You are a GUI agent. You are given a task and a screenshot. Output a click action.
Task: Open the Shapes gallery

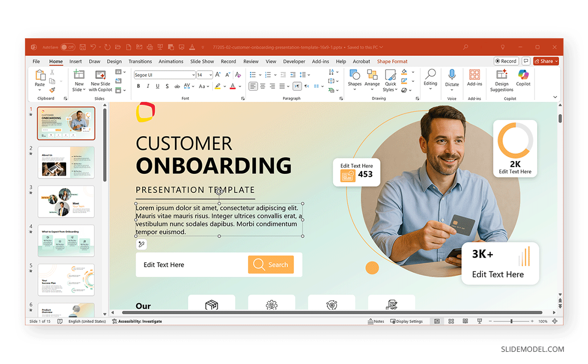click(355, 78)
